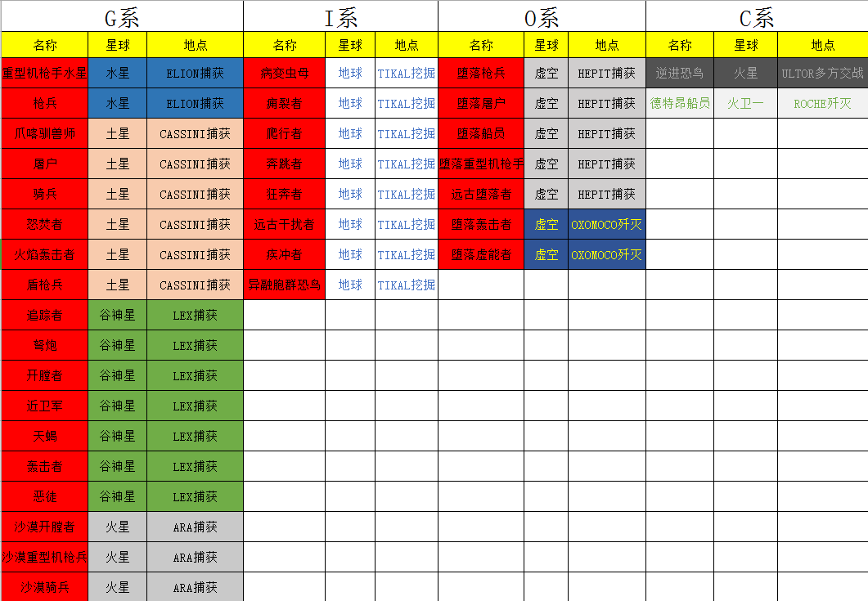Screen dimensions: 868x601
Task: Click the 地点 header under O系
Action: pos(607,45)
